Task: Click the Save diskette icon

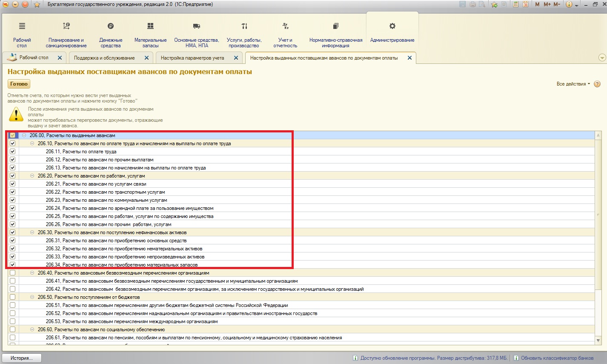Action: pos(463,4)
